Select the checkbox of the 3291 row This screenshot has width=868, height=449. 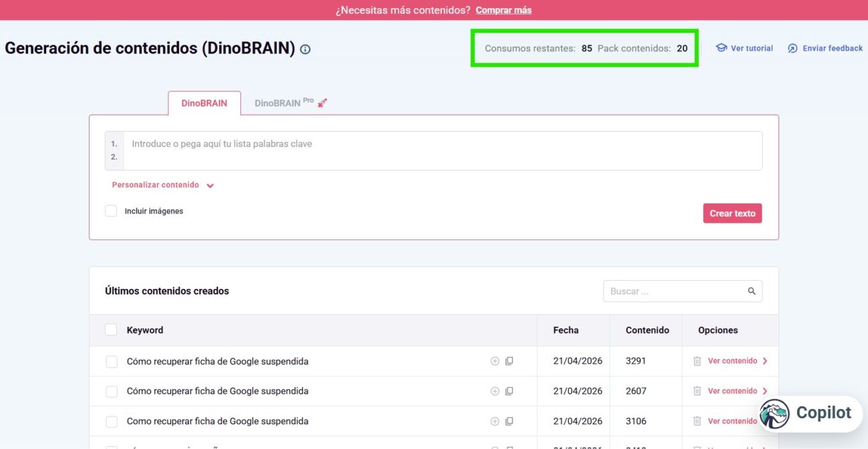coord(112,362)
